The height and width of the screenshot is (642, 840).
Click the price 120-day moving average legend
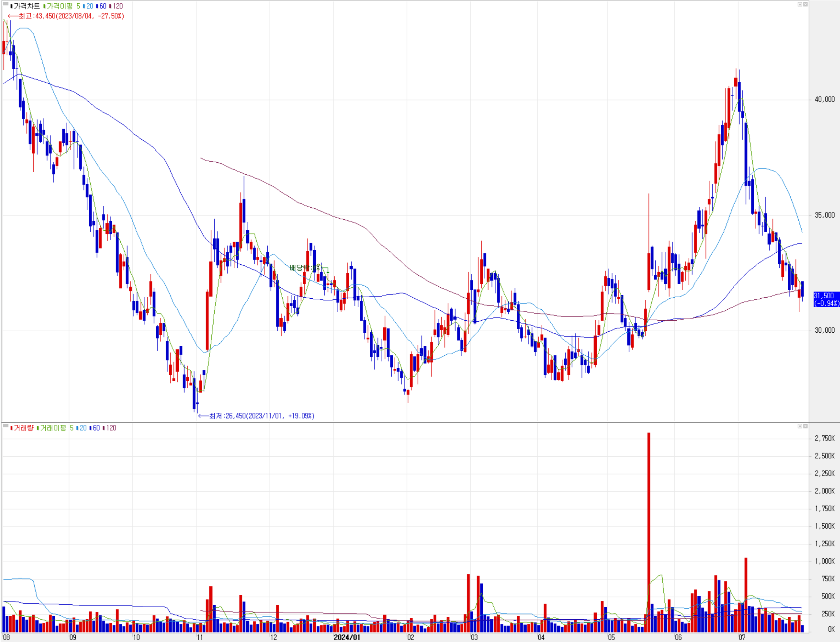117,6
